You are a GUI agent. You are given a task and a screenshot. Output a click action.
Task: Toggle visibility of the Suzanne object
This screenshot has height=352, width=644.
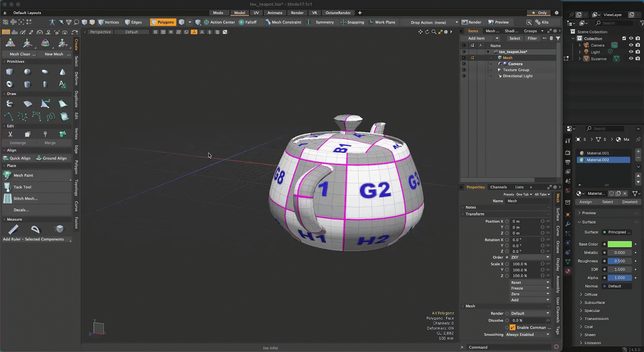pos(631,58)
